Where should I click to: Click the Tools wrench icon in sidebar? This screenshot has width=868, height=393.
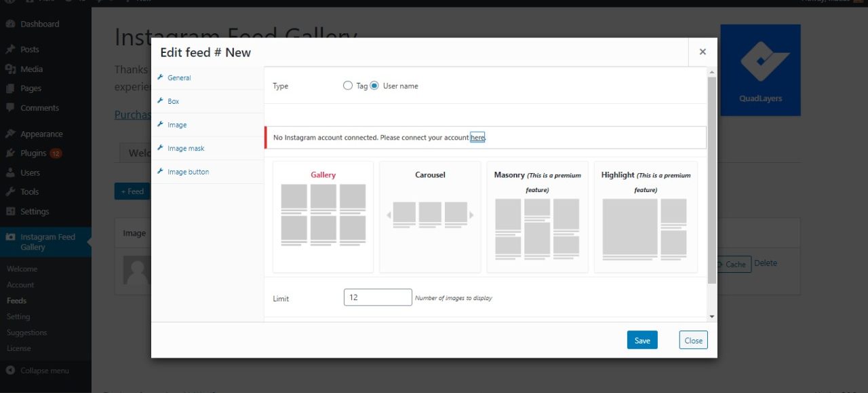click(10, 192)
